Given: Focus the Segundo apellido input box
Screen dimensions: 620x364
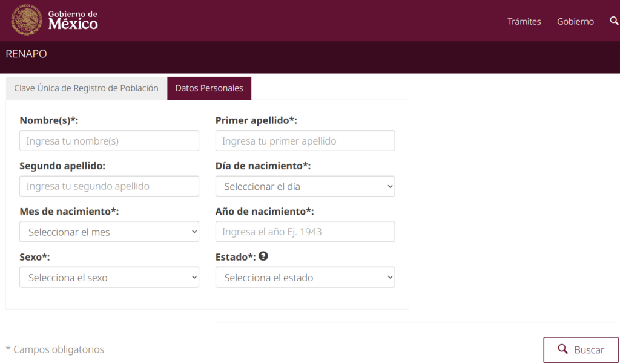Looking at the screenshot, I should click(x=109, y=186).
